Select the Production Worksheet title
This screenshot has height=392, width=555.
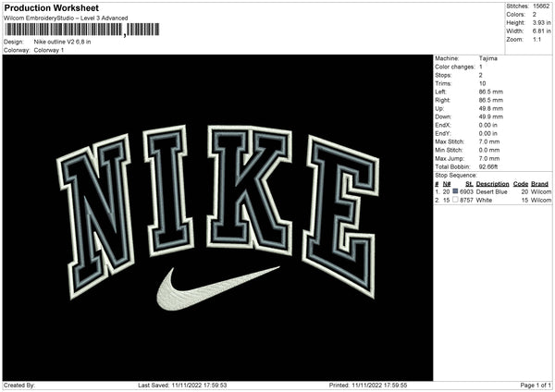pyautogui.click(x=52, y=7)
